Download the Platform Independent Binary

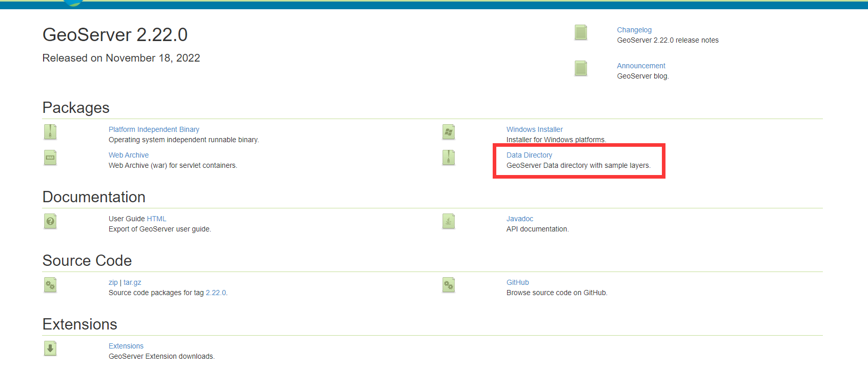point(154,129)
